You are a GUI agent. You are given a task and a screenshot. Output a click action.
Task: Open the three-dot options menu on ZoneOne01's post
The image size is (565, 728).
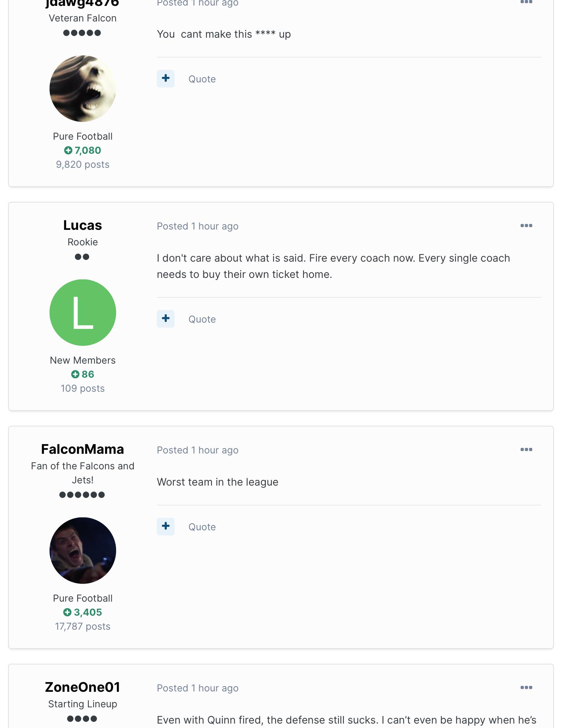[526, 688]
